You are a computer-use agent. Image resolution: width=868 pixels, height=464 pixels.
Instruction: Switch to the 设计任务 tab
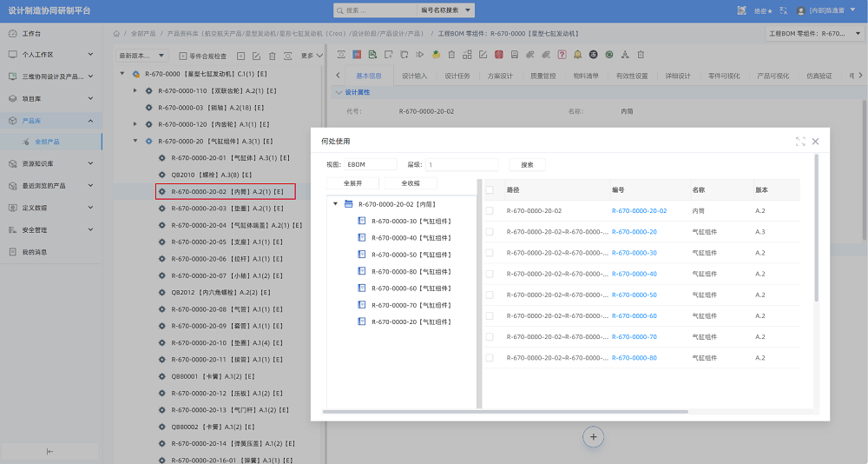point(457,76)
